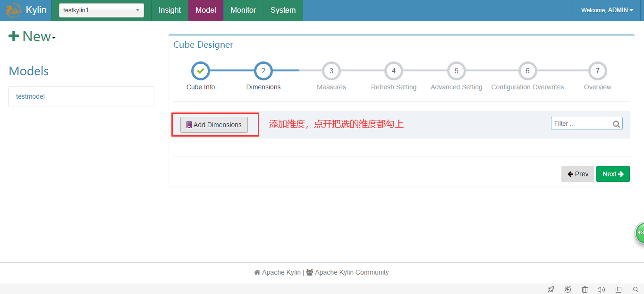The height and width of the screenshot is (294, 644).
Task: Switch to the Model tab
Action: click(x=206, y=10)
